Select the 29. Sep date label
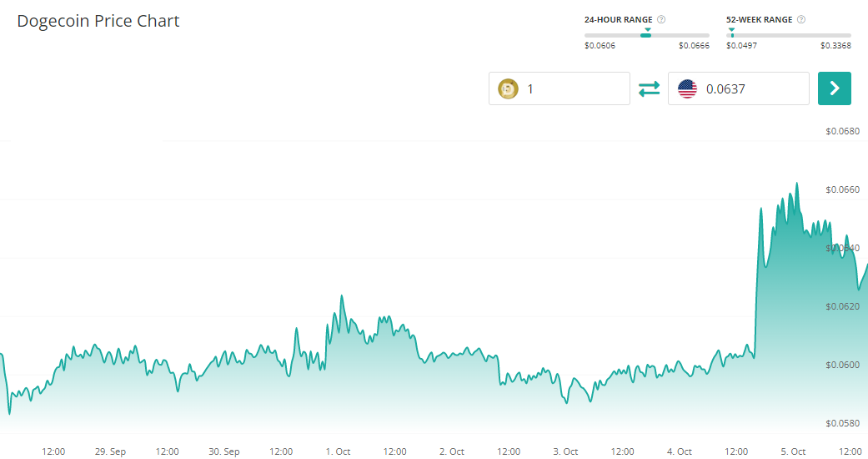The image size is (868, 459). (110, 451)
